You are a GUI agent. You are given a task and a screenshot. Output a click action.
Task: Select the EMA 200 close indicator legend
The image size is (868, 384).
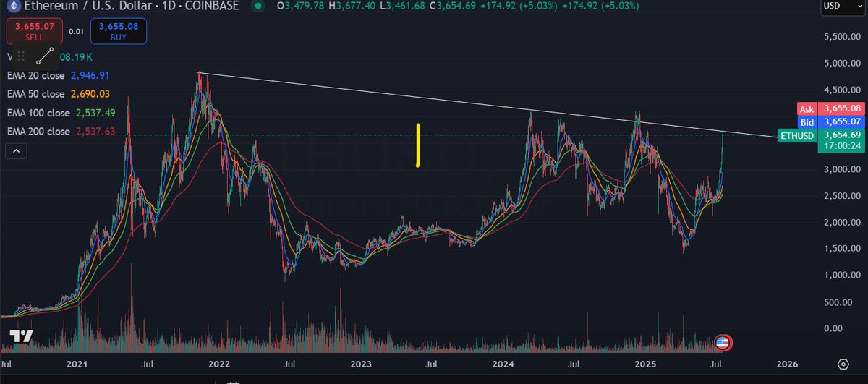tap(39, 132)
